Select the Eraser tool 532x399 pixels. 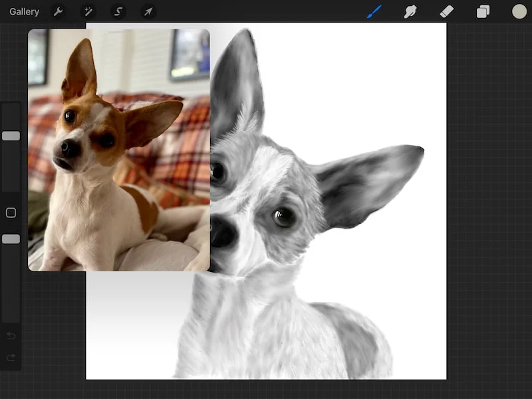click(x=446, y=12)
